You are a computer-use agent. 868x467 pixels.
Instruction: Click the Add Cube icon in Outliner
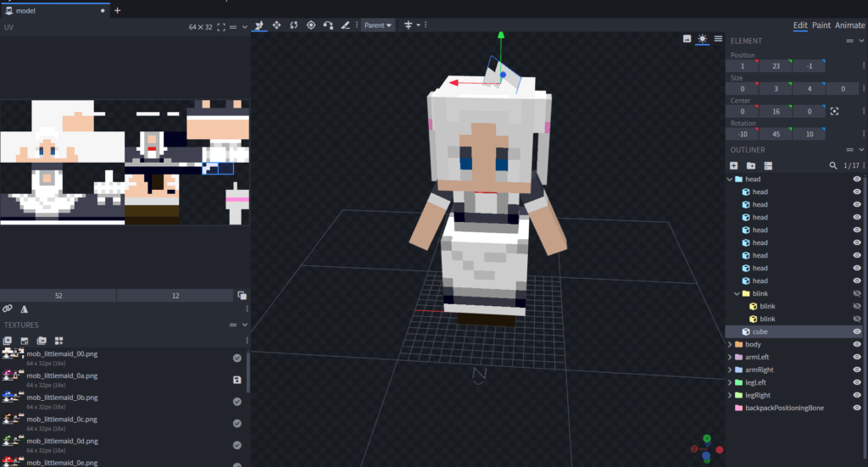734,165
